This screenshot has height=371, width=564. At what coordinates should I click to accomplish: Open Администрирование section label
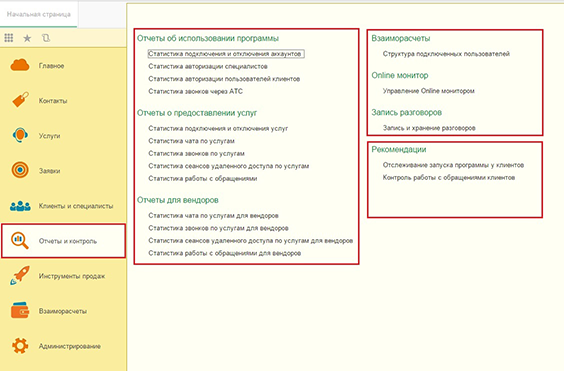(x=69, y=346)
